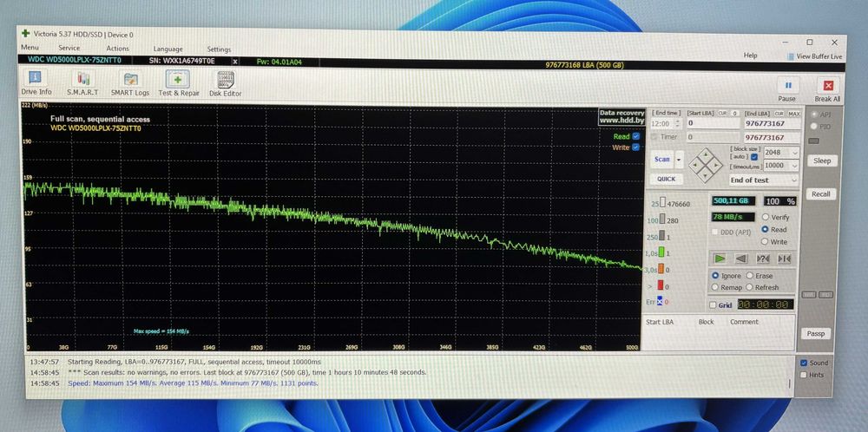Click the MAX end LBA button
868x432 pixels.
[x=794, y=114]
